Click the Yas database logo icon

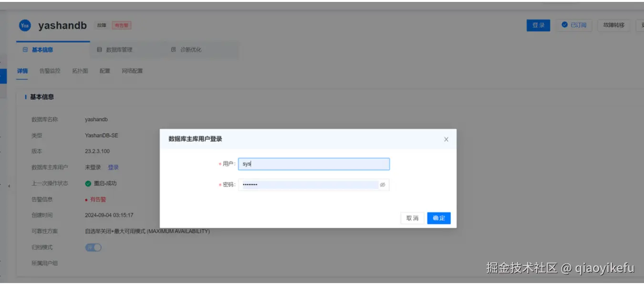(25, 26)
